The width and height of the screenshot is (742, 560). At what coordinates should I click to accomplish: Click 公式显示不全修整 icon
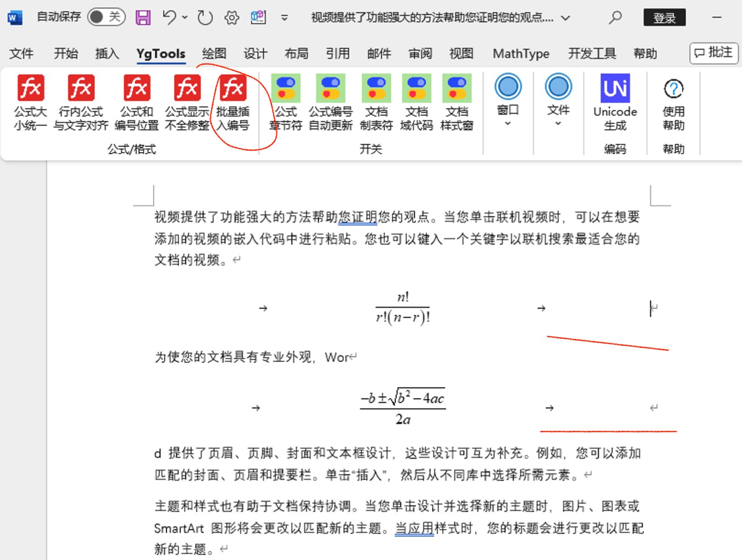[187, 103]
